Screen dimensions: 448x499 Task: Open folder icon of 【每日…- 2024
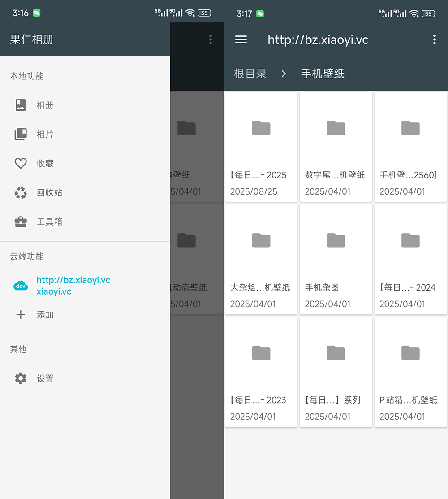tap(410, 240)
